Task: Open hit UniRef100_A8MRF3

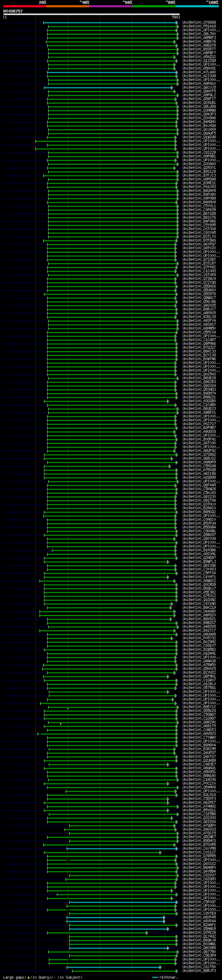Action: [x=199, y=38]
